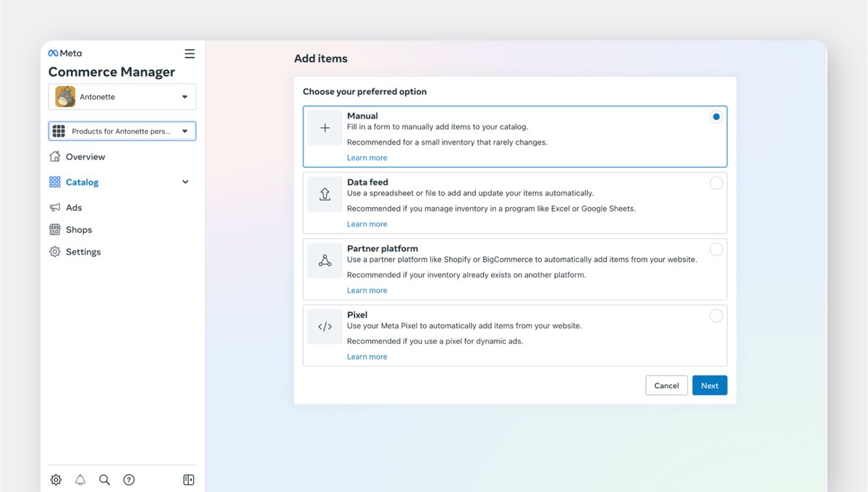Select the Manual option radio button
This screenshot has width=868, height=492.
click(716, 116)
